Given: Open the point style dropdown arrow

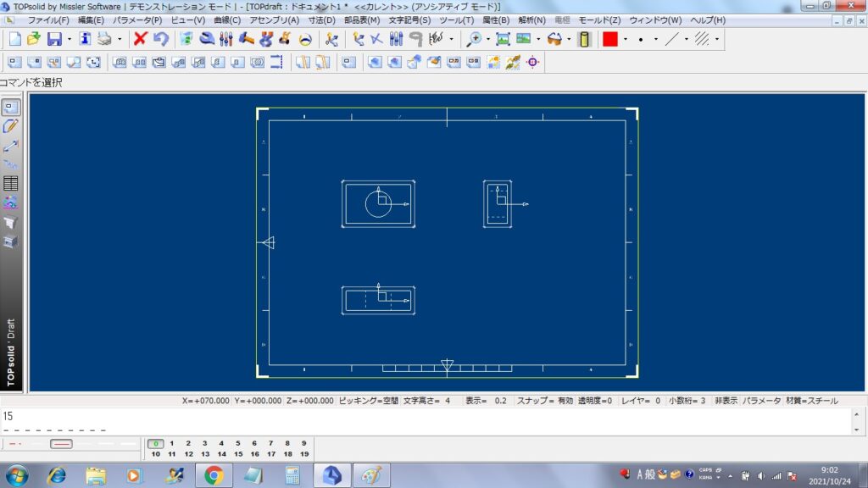Looking at the screenshot, I should [656, 39].
